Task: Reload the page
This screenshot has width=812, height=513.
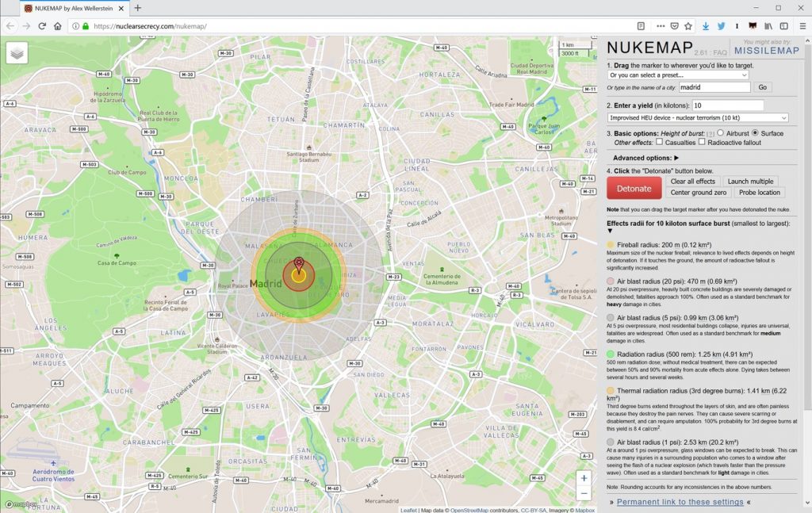Action: coord(42,26)
